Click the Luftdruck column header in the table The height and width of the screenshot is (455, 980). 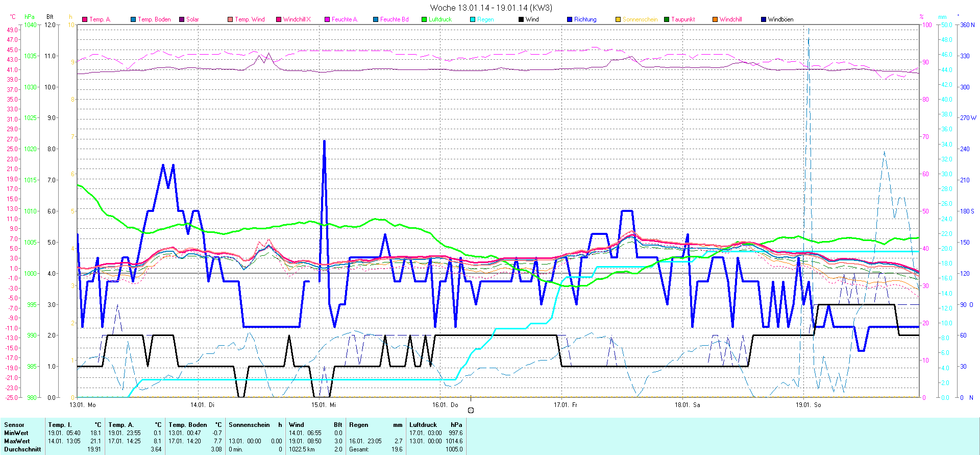tap(423, 425)
